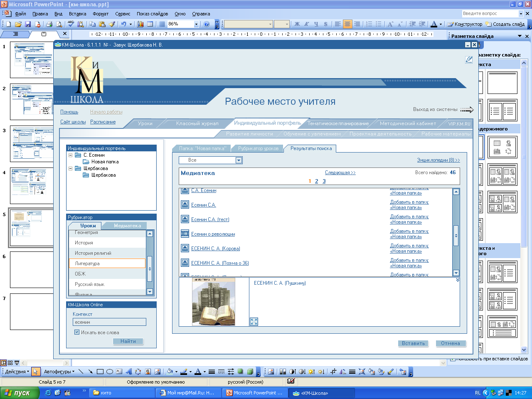
Task: Click the line color brush icon
Action: [x=184, y=372]
